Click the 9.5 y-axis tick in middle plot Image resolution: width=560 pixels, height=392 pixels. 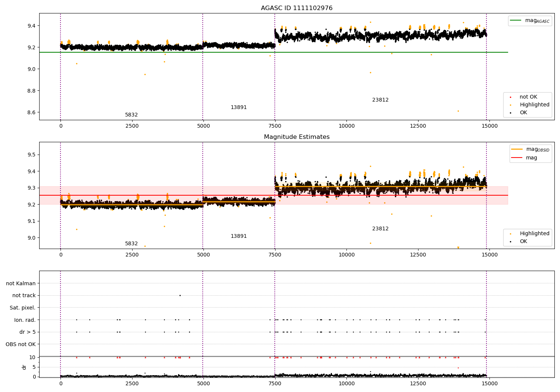point(31,155)
